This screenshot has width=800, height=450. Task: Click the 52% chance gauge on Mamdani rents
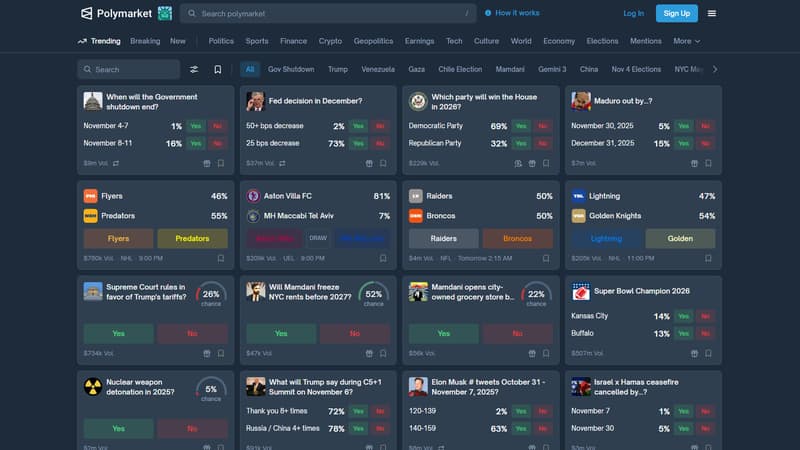373,294
